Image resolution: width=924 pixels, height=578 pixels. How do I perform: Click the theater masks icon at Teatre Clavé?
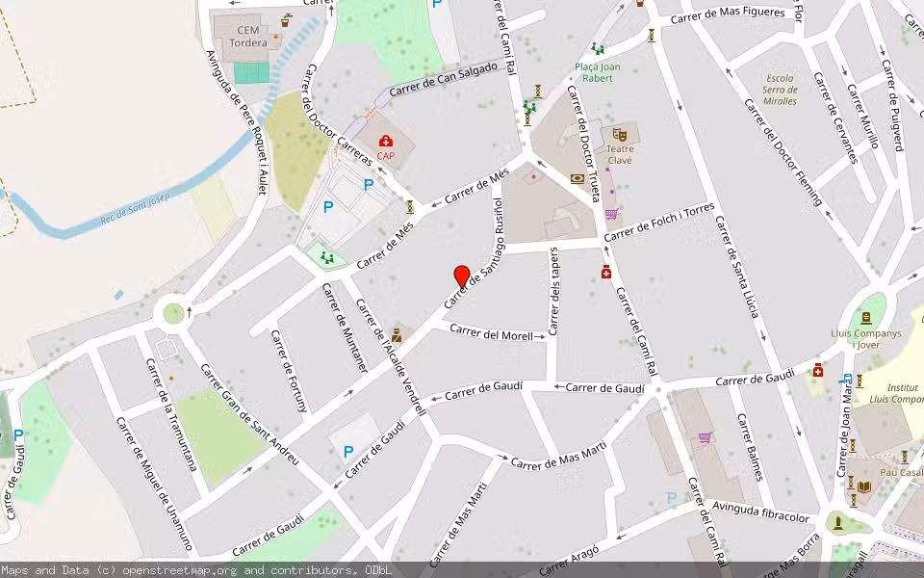pos(619,134)
